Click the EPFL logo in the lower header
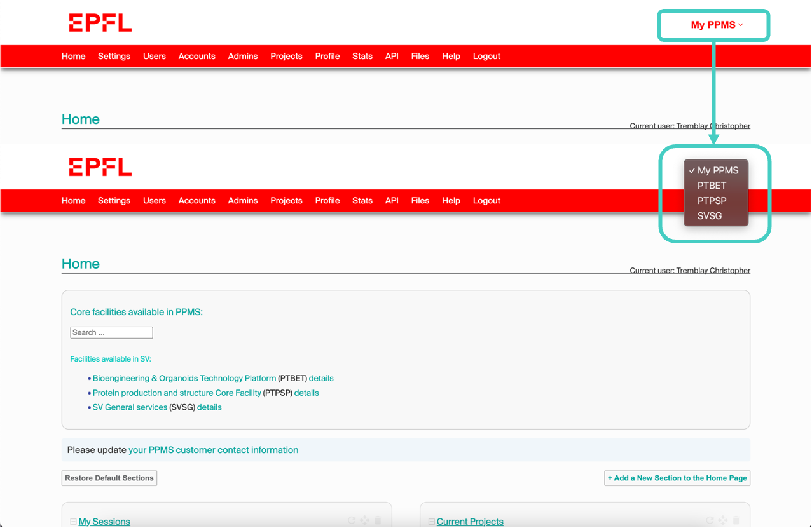Screen dimensions: 812x528 [x=100, y=167]
